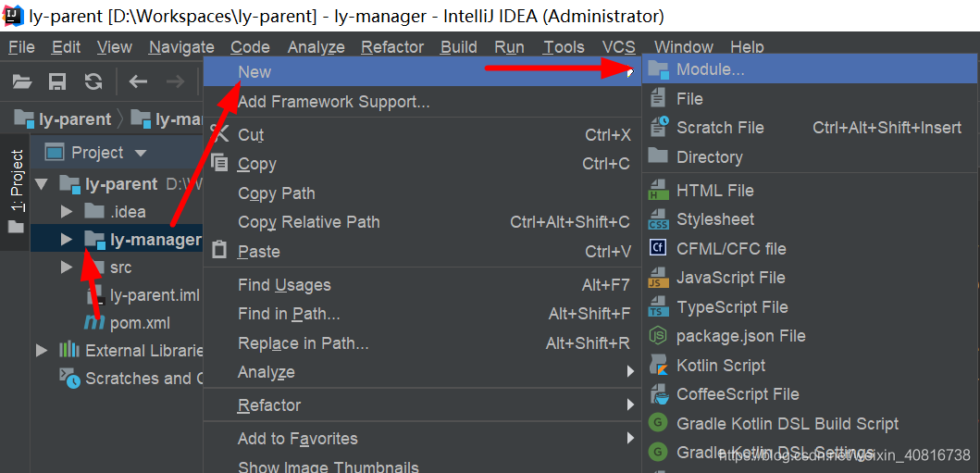
Task: Click the Save All toolbar icon
Action: click(x=57, y=81)
